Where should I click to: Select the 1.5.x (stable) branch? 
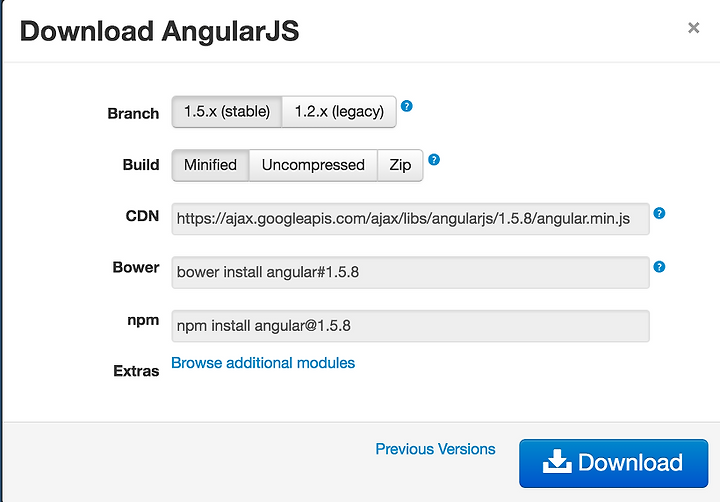tap(227, 112)
